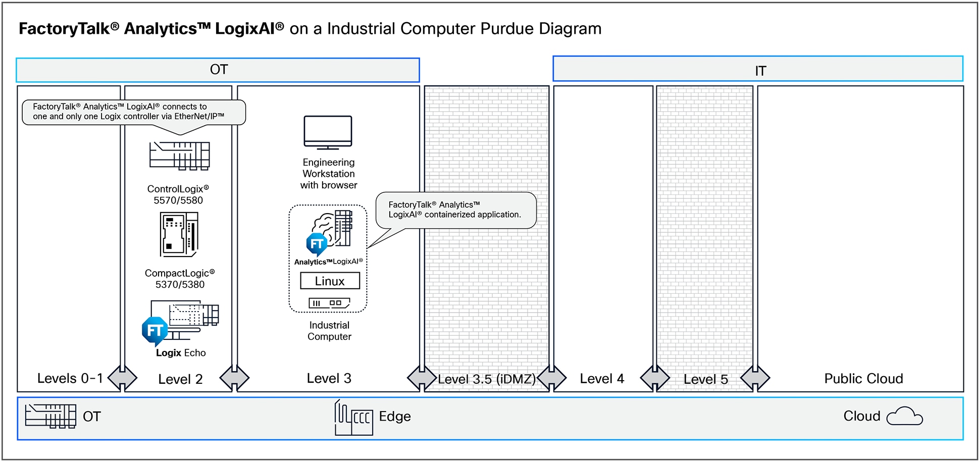The width and height of the screenshot is (980, 462).
Task: Click the 'Level 4' label
Action: pyautogui.click(x=602, y=379)
